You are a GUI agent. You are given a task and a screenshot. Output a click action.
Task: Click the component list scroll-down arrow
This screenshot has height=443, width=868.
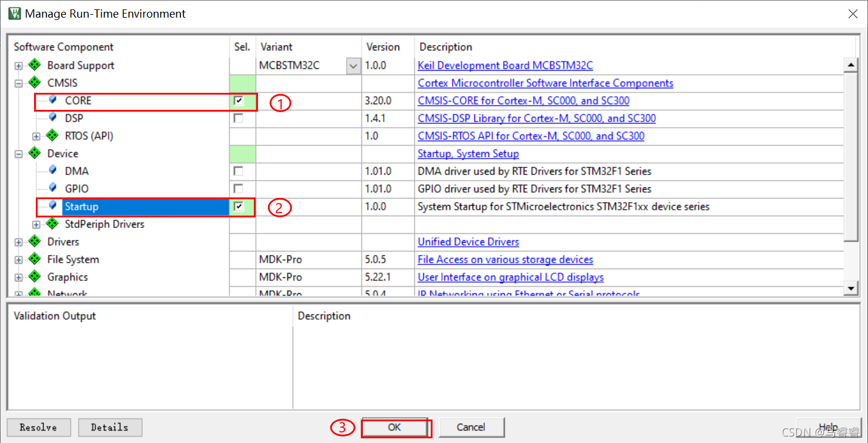(850, 288)
